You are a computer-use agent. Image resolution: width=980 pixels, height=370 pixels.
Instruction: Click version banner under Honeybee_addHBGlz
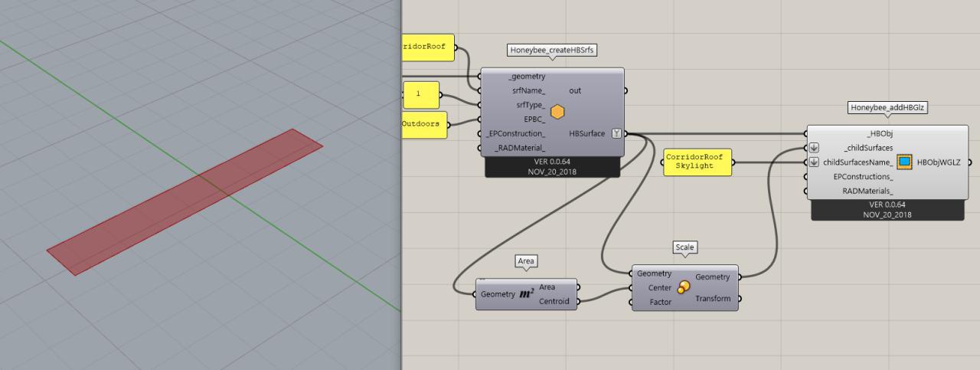tap(887, 209)
